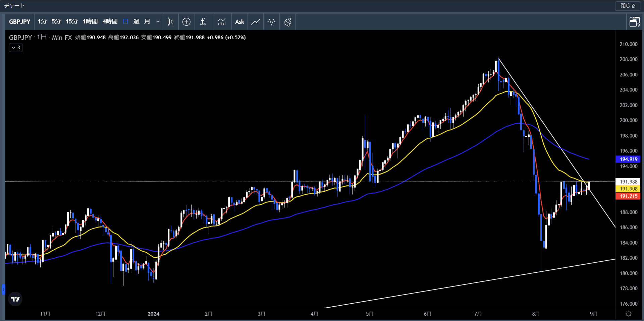Expand the collapsed indicators legend showing 3

pos(16,48)
